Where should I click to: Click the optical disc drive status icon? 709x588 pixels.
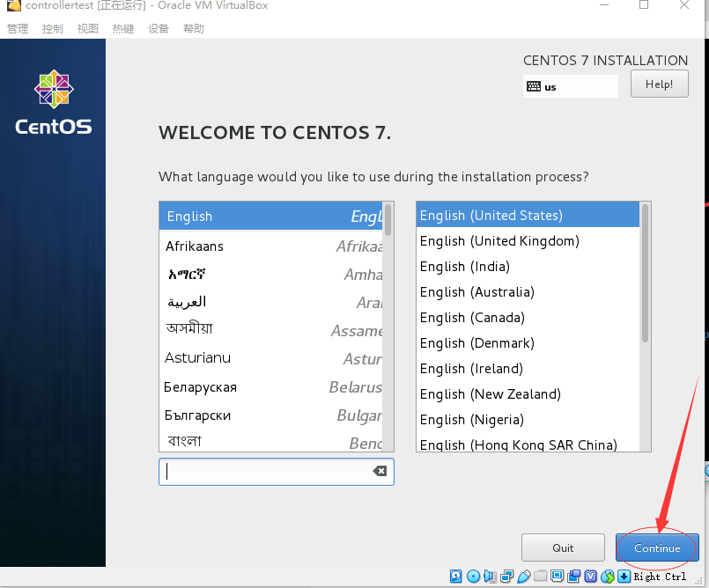pyautogui.click(x=473, y=577)
